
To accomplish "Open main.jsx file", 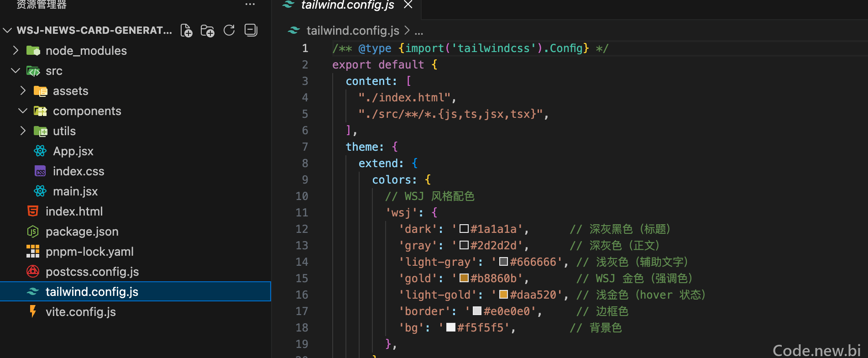I will pyautogui.click(x=75, y=191).
